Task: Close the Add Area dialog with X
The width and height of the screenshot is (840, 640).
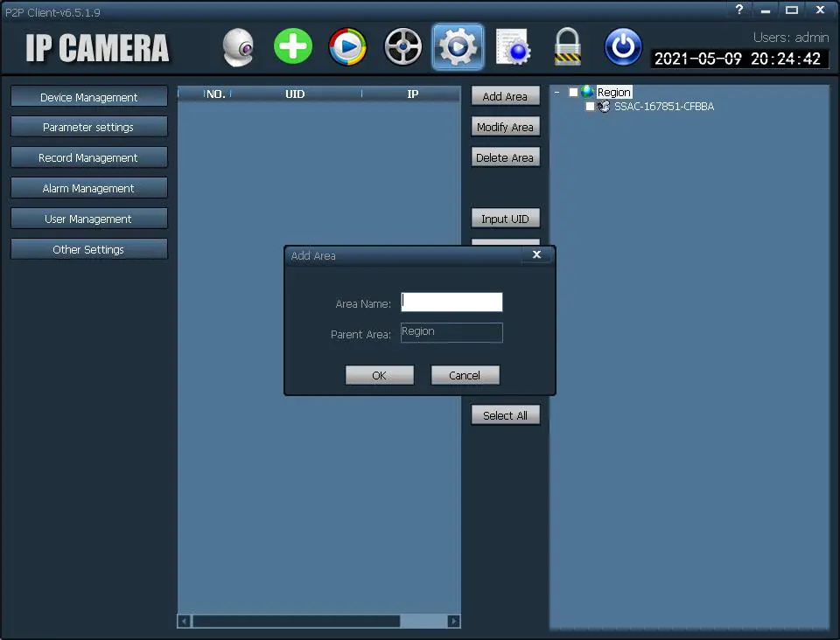Action: coord(536,255)
